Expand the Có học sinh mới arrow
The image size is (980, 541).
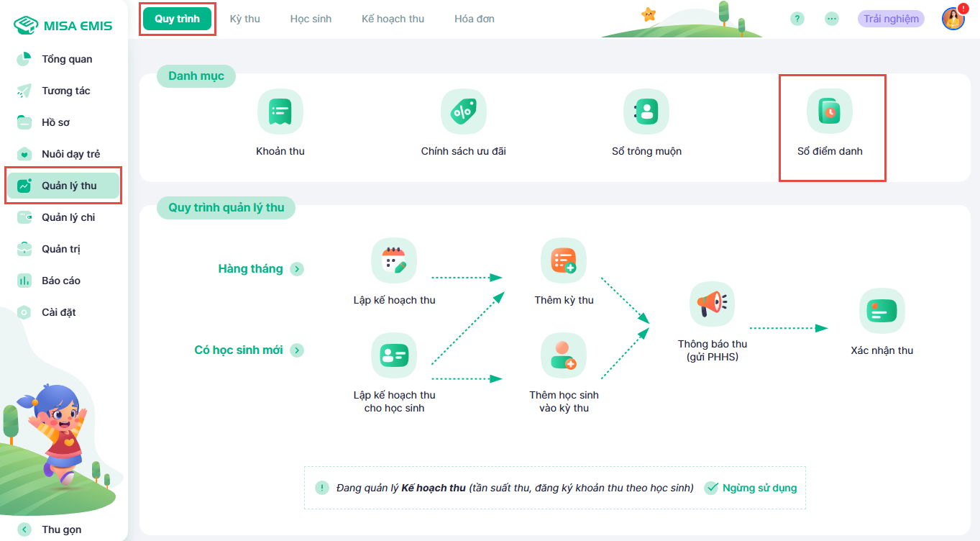point(297,350)
